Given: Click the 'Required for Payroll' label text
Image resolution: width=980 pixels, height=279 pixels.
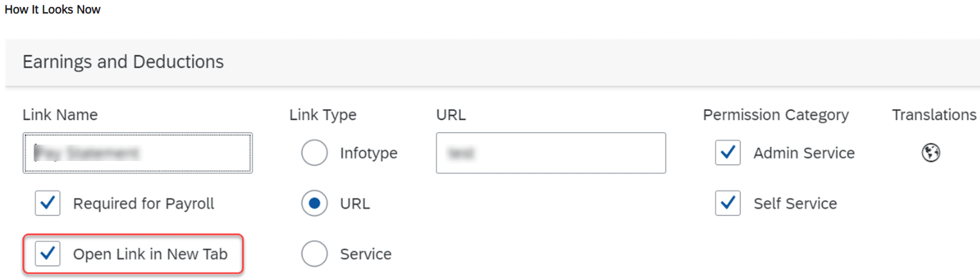Looking at the screenshot, I should [x=144, y=204].
